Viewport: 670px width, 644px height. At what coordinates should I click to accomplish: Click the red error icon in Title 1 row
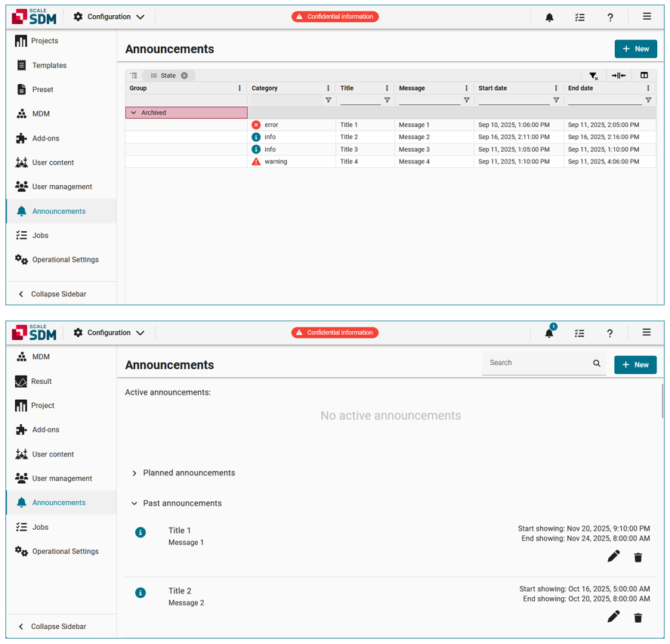(x=256, y=125)
